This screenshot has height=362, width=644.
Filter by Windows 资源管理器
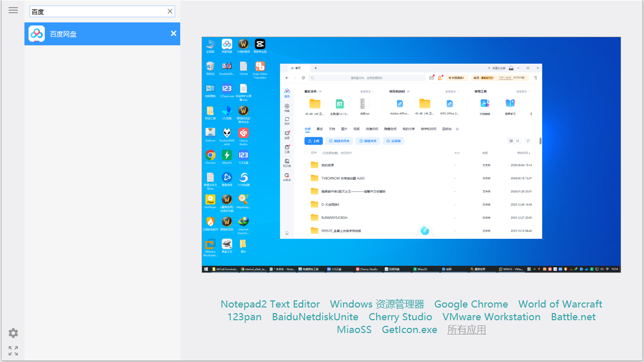tap(377, 304)
